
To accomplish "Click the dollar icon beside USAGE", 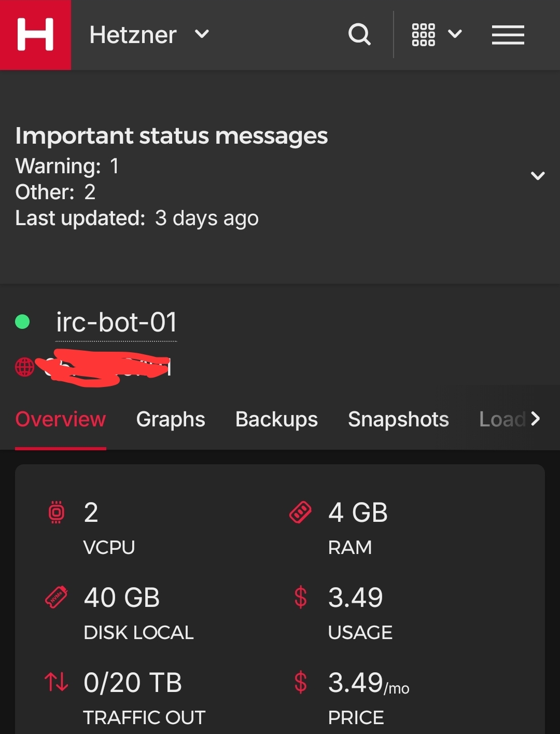I will [x=300, y=597].
